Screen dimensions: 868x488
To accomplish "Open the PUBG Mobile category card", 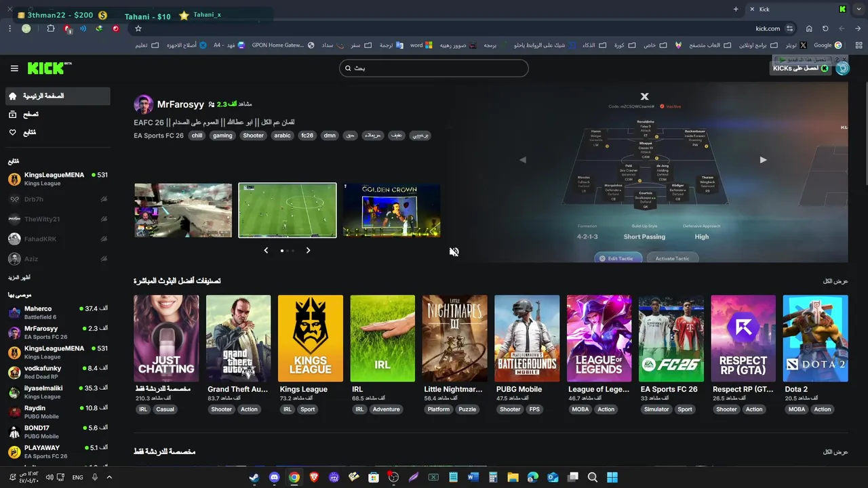I will [527, 338].
